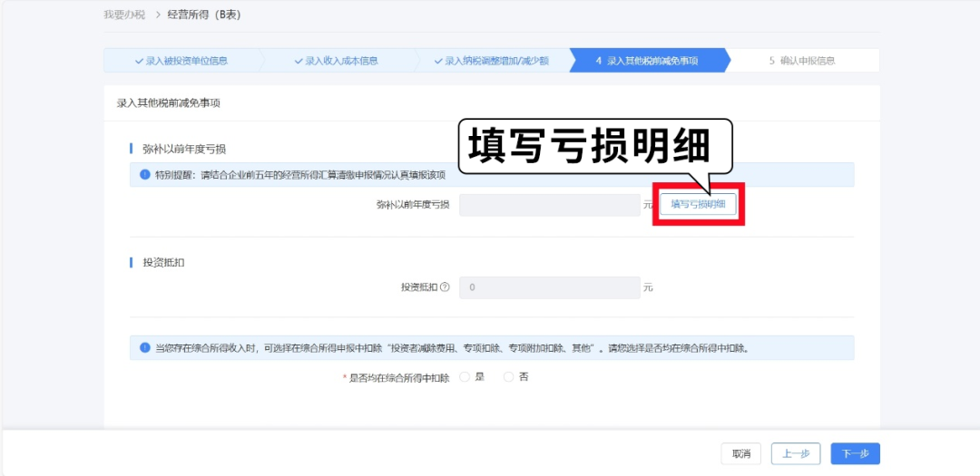Image resolution: width=980 pixels, height=476 pixels.
Task: Click the 弥补以前年度亏损 amount field
Action: [549, 205]
